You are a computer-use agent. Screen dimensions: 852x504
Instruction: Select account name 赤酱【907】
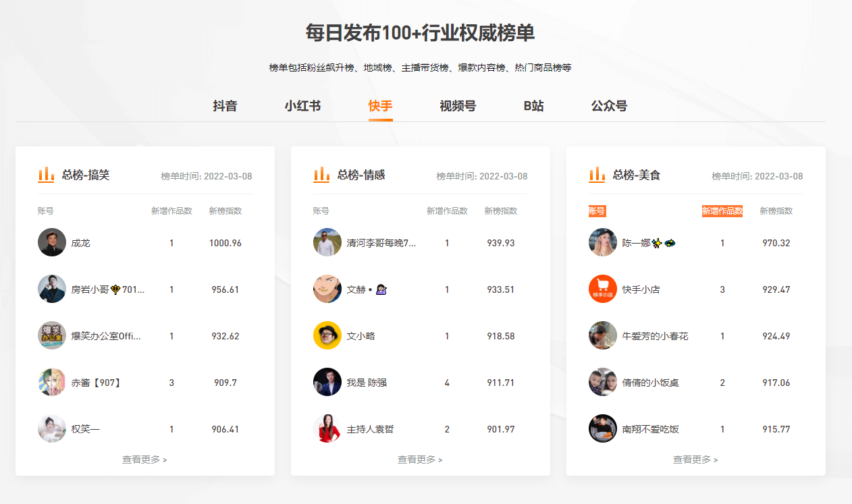(x=96, y=383)
